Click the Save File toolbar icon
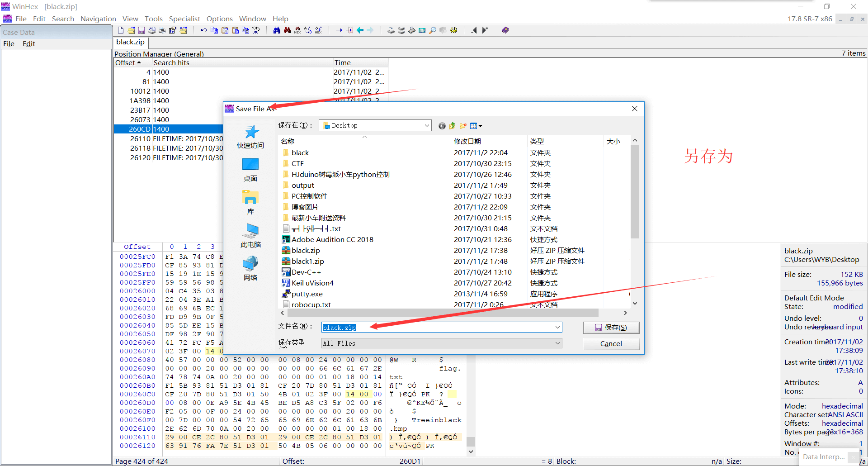868x466 pixels. point(142,30)
